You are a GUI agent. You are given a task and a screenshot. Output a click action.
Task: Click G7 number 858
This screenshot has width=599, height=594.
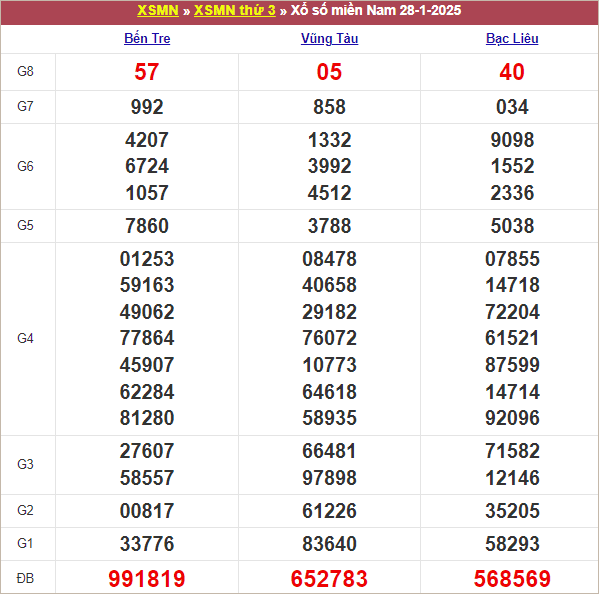click(329, 107)
